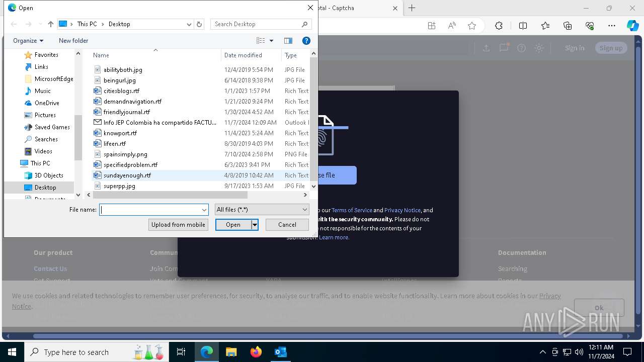
Task: Select file spainsimply.png
Action: [x=125, y=154]
